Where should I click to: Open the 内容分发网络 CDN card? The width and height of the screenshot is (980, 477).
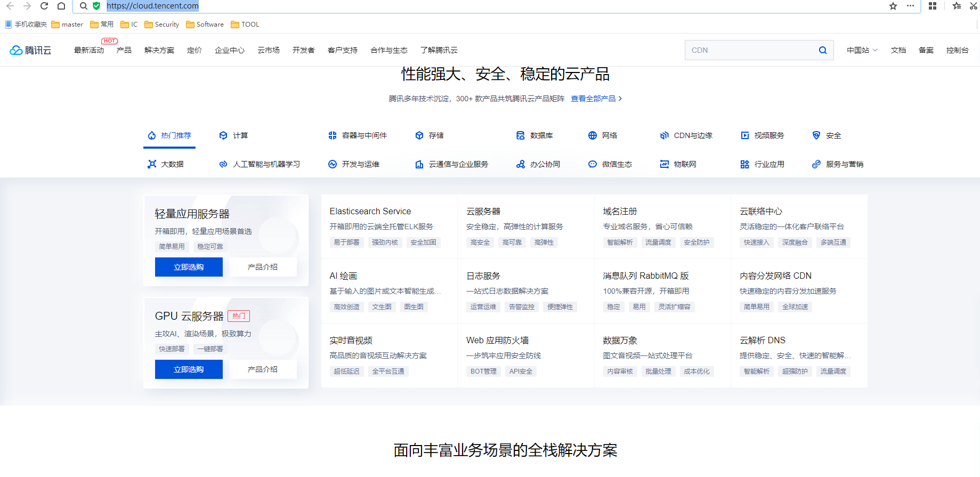point(799,291)
